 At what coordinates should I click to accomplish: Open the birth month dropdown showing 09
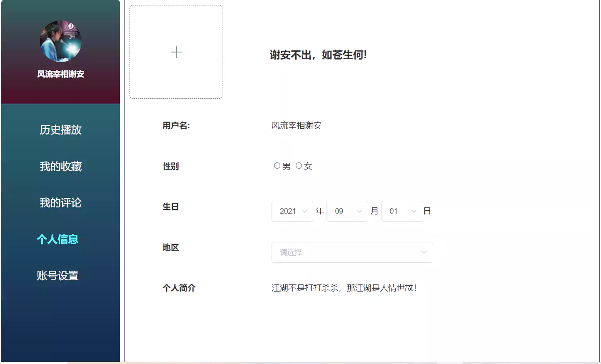click(347, 211)
